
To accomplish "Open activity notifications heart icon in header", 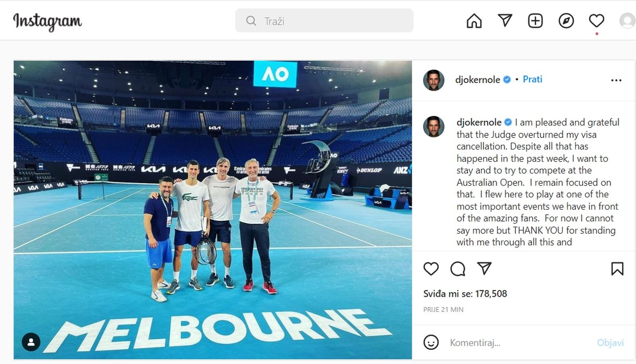I will [597, 21].
